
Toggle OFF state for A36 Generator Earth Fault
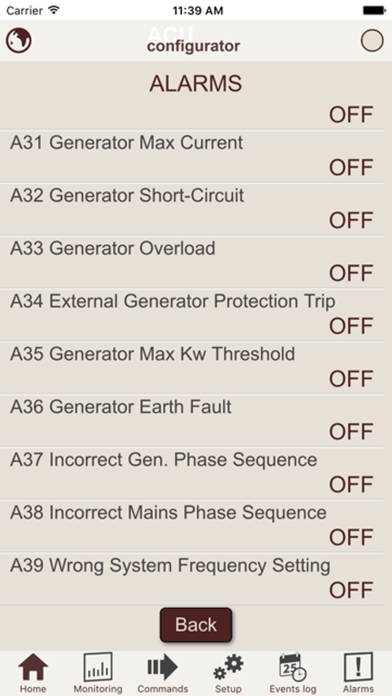(351, 432)
